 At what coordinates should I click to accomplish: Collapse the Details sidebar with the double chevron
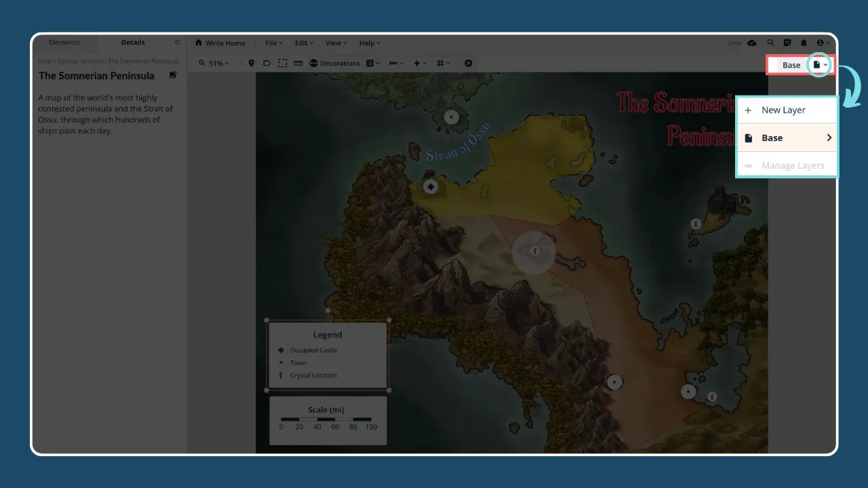point(177,42)
